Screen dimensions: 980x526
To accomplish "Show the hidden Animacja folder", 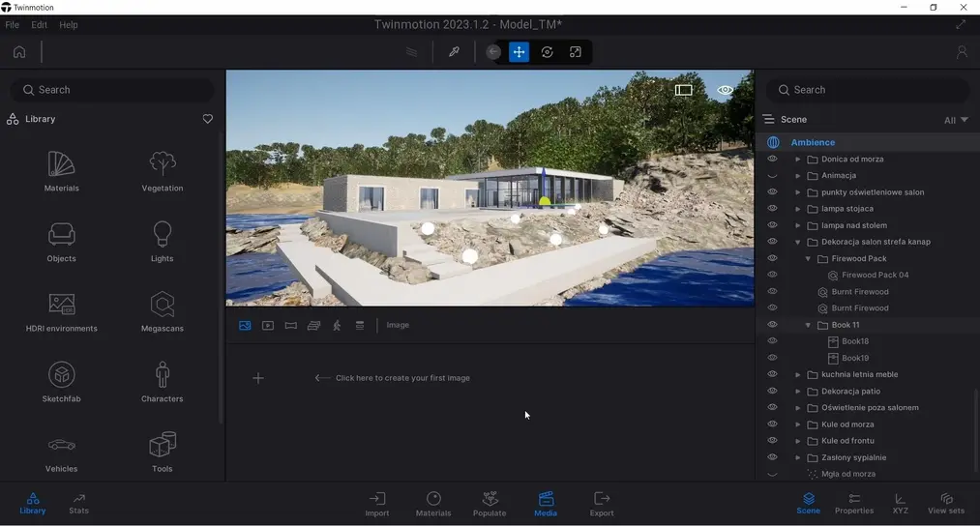I will (772, 176).
